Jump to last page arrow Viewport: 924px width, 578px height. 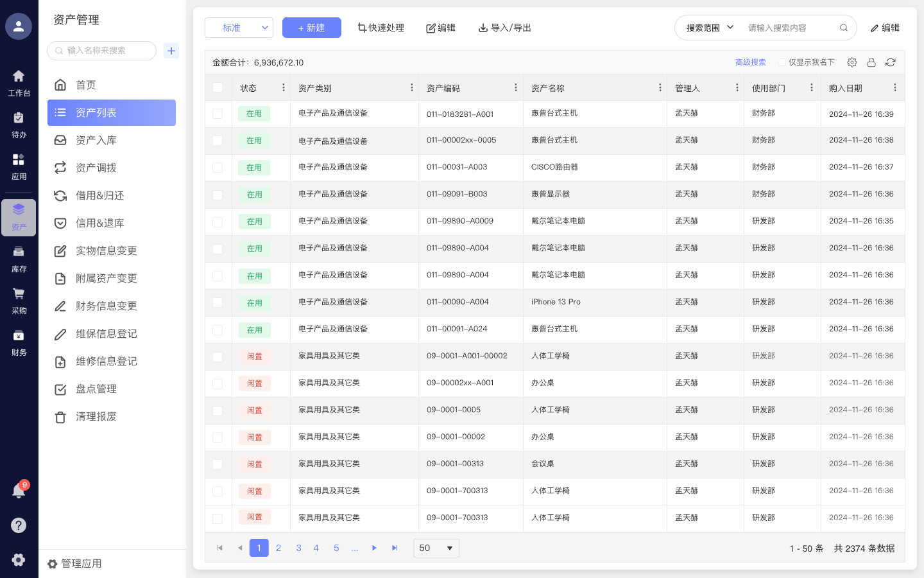395,548
